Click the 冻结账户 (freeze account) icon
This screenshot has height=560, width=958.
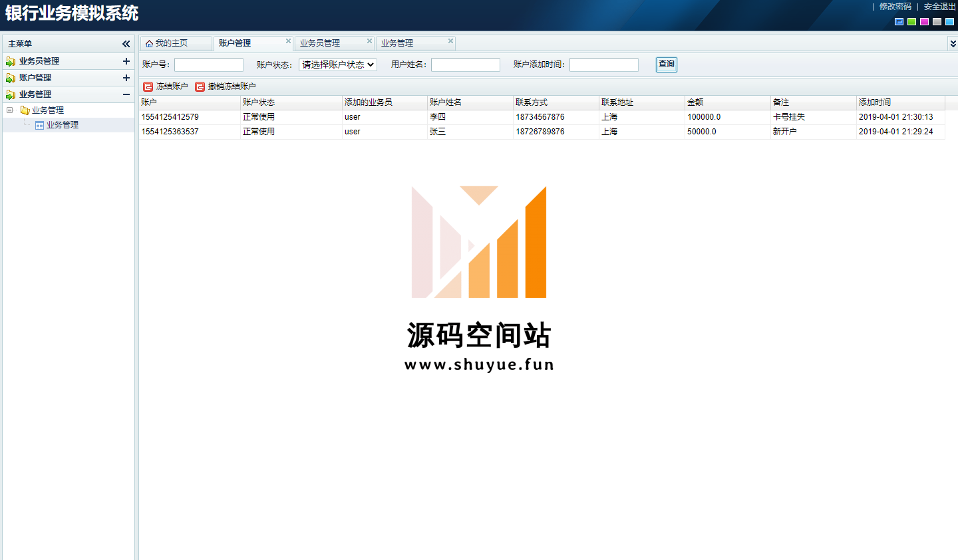(x=148, y=86)
